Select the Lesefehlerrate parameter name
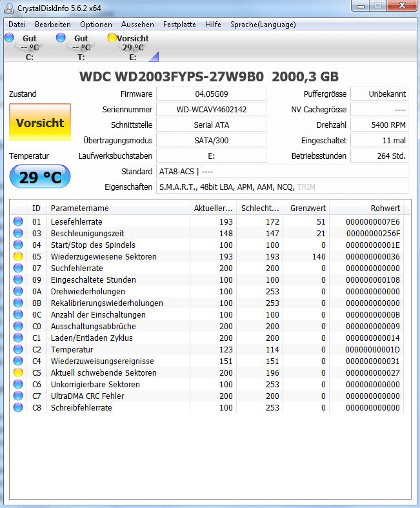 tap(76, 221)
